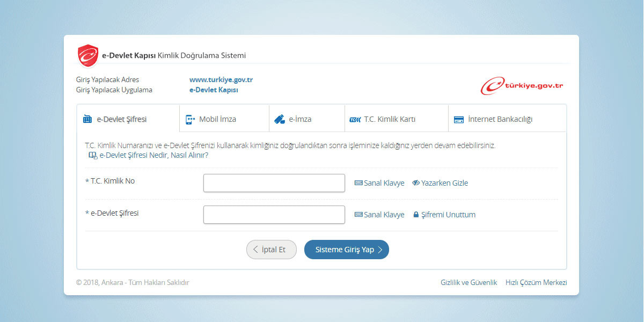This screenshot has width=644, height=322.
Task: Switch to the e-Devlet Şifresi tab
Action: [x=128, y=119]
